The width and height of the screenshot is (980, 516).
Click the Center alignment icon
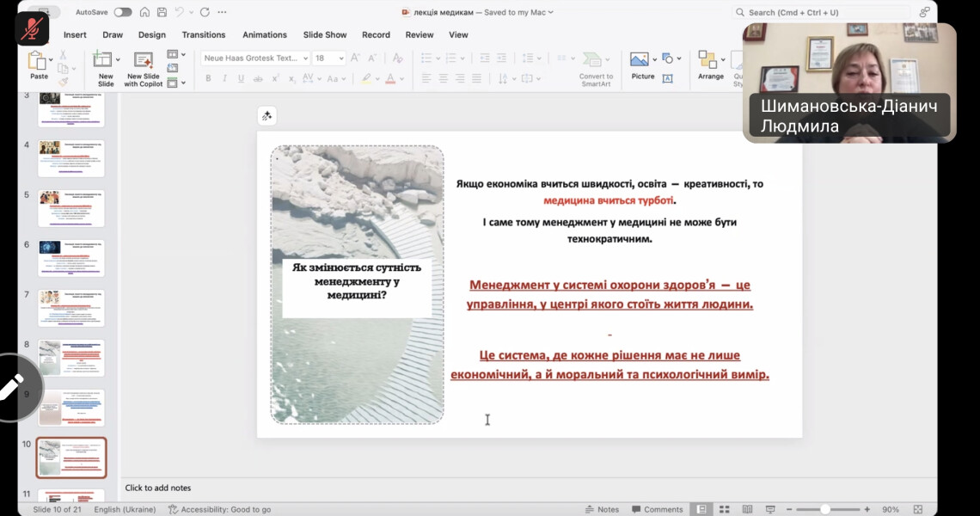tap(443, 78)
